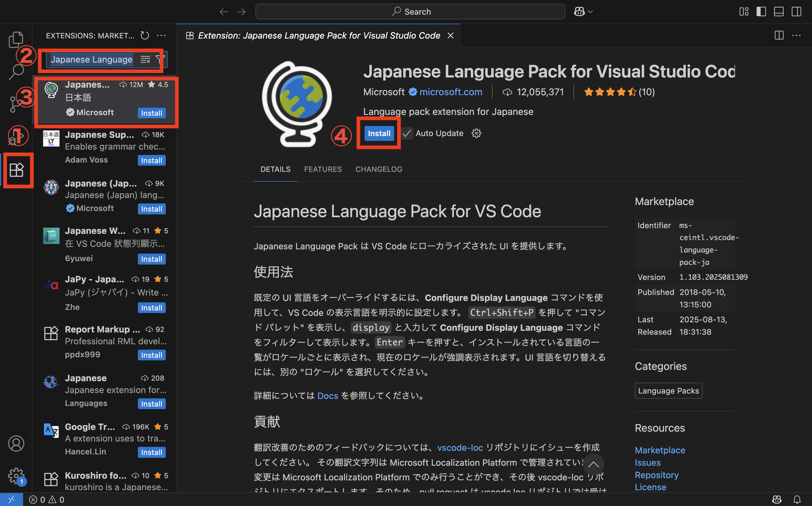812x506 pixels.
Task: Clear extensions search results icon
Action: pyautogui.click(x=145, y=59)
